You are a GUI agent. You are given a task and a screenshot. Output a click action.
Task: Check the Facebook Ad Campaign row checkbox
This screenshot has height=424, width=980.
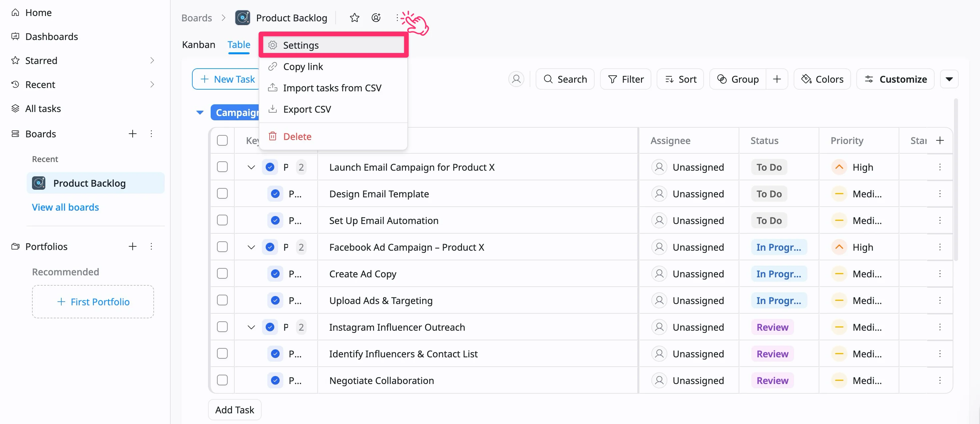pos(222,247)
